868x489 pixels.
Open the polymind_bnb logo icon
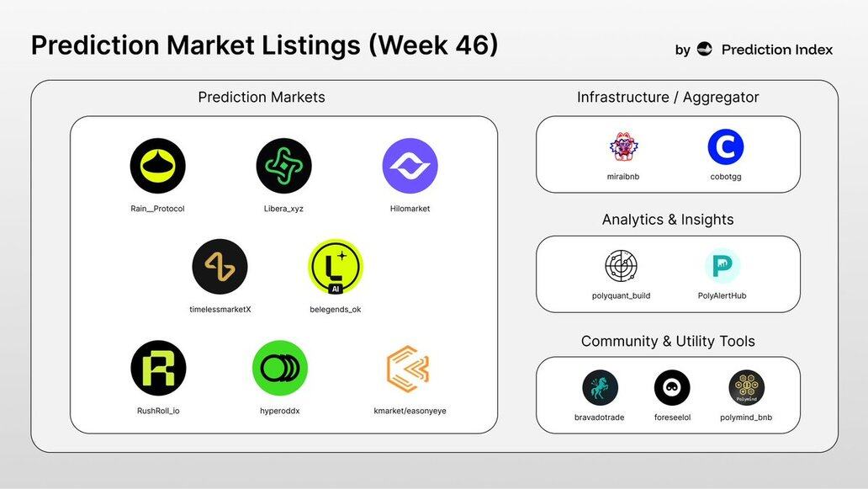pos(746,388)
